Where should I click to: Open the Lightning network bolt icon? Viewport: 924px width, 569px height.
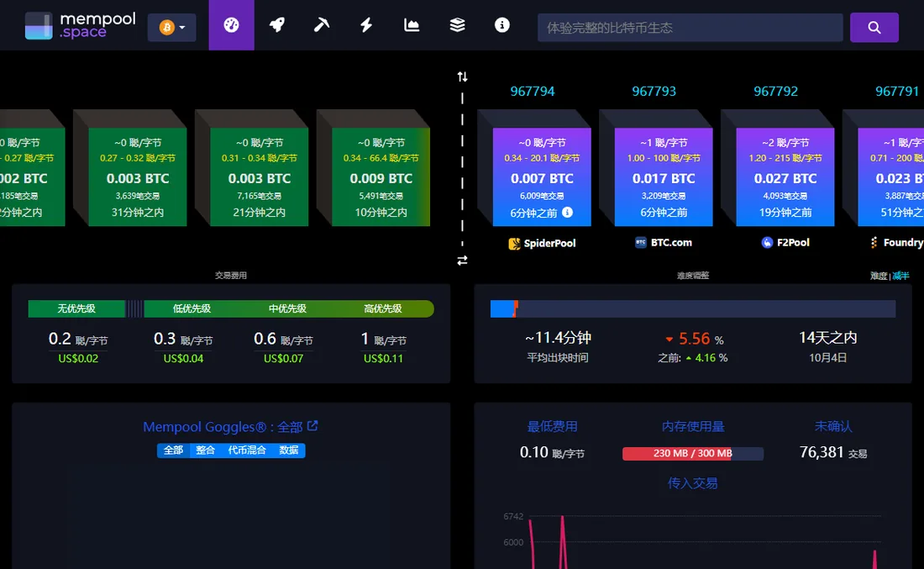(366, 24)
